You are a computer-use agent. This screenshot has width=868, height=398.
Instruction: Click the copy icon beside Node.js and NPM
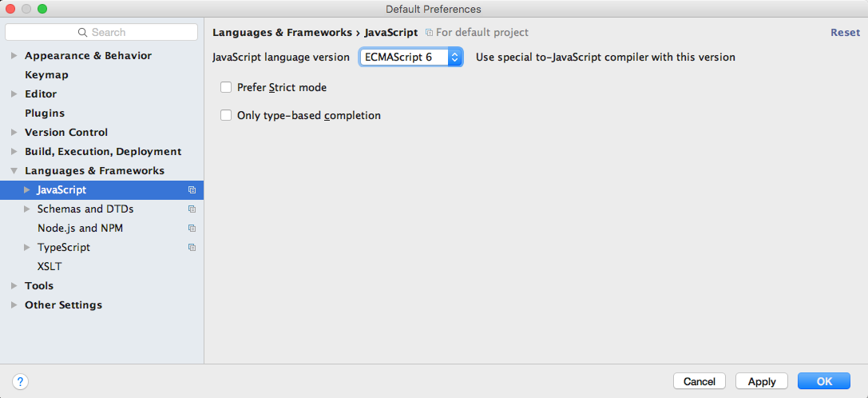[x=192, y=229]
